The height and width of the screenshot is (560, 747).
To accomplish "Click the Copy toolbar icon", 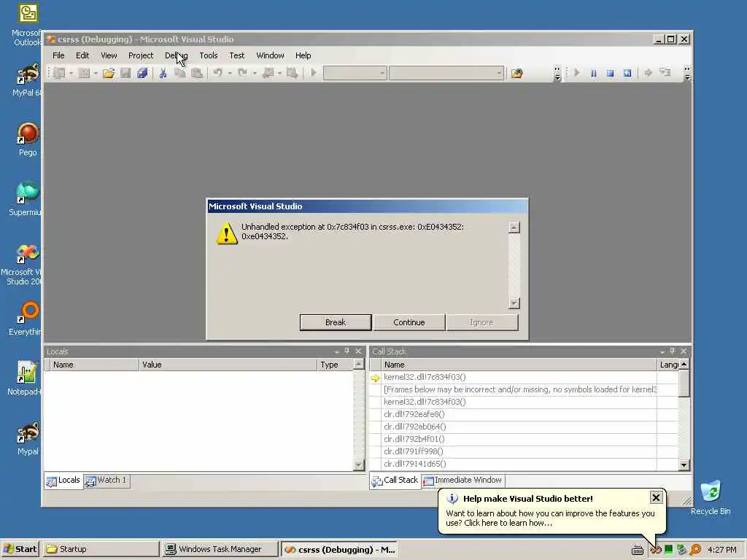I will tap(179, 73).
